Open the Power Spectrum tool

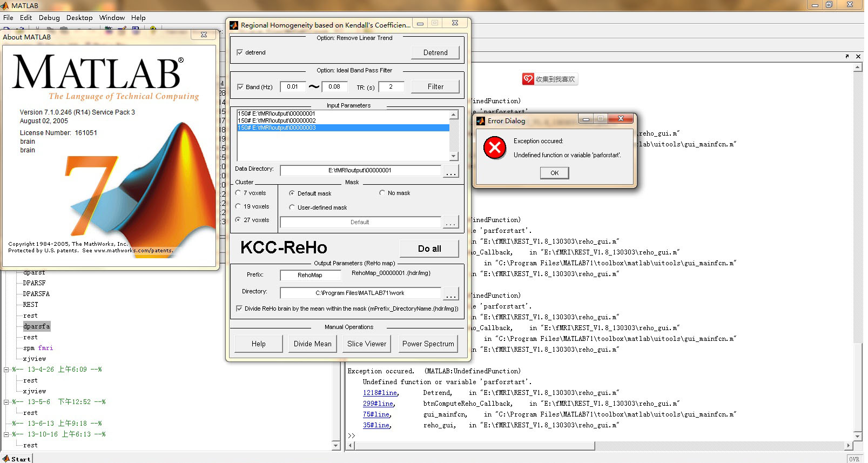pyautogui.click(x=428, y=344)
